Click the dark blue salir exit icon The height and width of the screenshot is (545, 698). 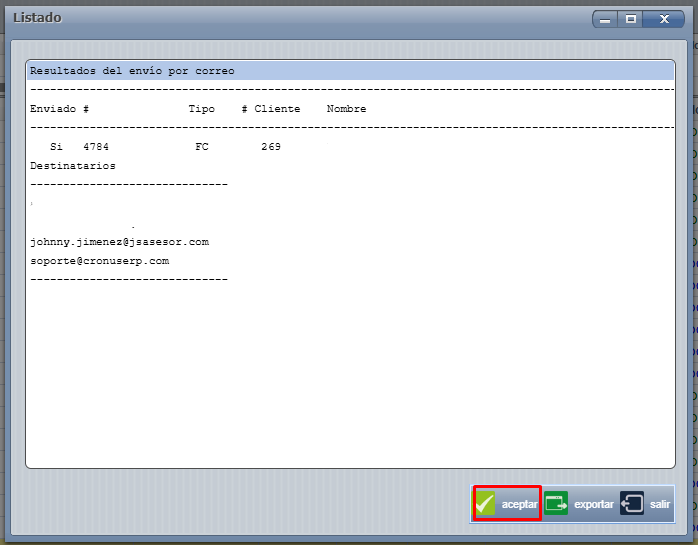coord(632,504)
